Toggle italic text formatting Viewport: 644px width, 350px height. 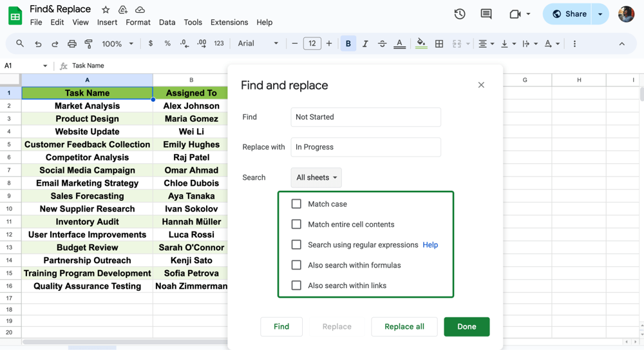point(365,44)
